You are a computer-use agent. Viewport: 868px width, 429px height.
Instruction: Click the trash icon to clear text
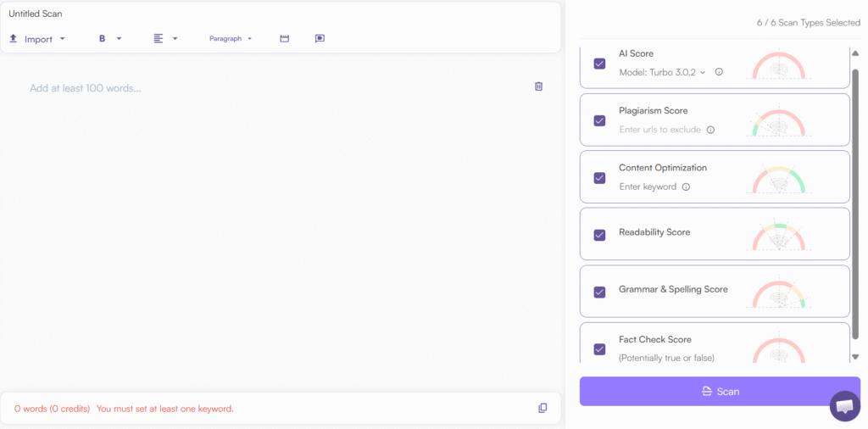(538, 86)
